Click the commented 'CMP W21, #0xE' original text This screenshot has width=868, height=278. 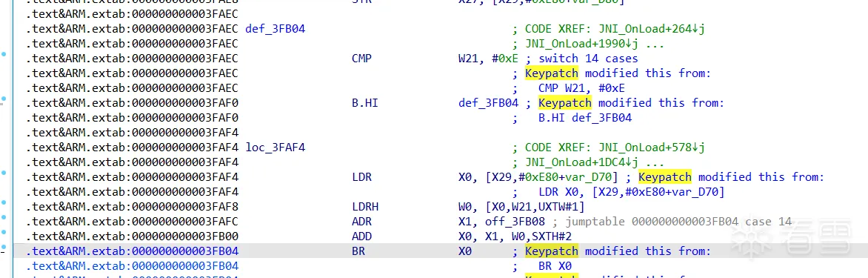coord(582,88)
